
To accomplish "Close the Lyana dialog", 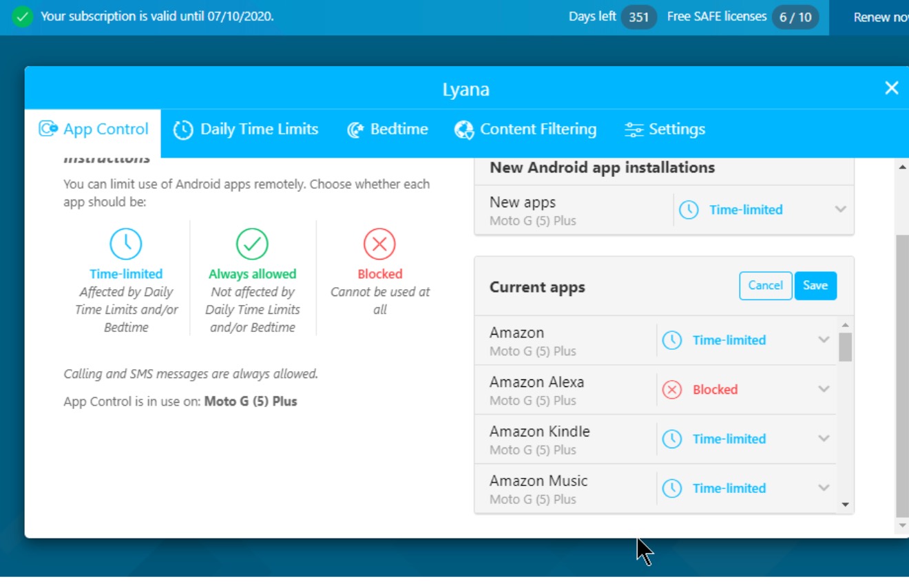I will click(x=892, y=88).
